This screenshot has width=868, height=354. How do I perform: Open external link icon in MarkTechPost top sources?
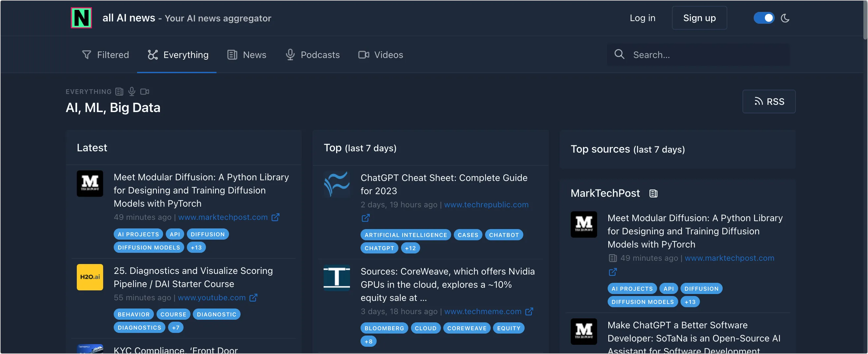click(x=613, y=272)
